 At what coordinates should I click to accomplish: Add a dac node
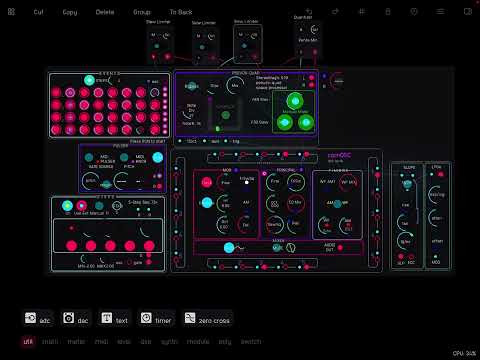click(x=76, y=318)
